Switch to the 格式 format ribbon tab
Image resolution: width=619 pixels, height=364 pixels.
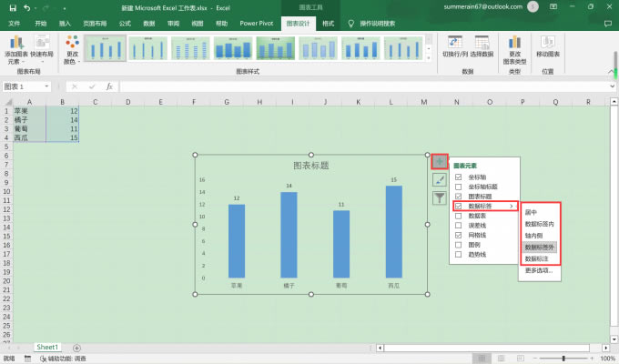328,22
